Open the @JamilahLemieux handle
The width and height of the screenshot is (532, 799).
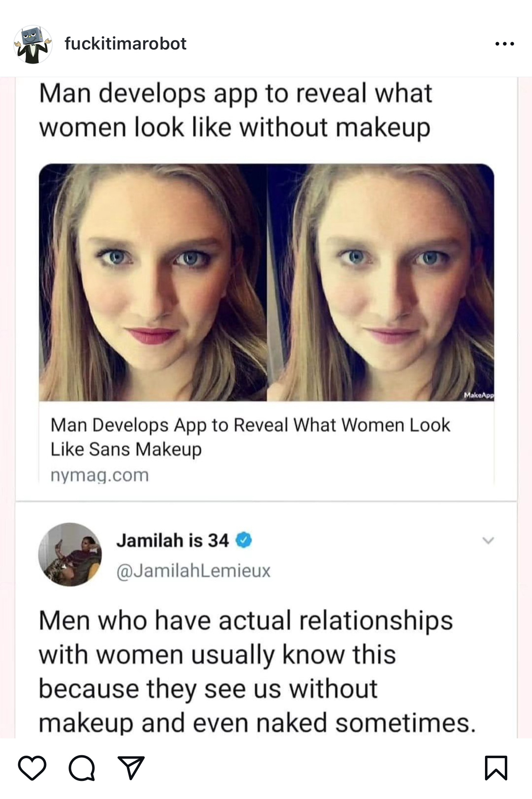coord(193,571)
